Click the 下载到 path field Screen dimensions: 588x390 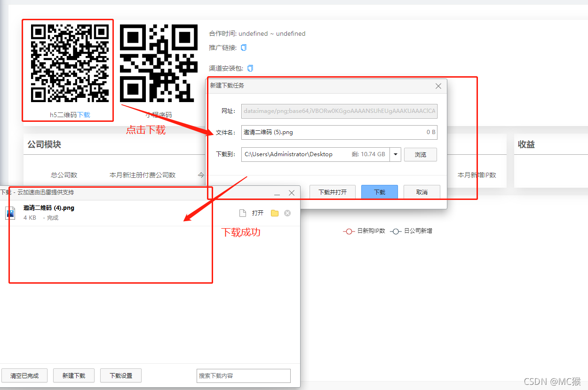pyautogui.click(x=316, y=154)
